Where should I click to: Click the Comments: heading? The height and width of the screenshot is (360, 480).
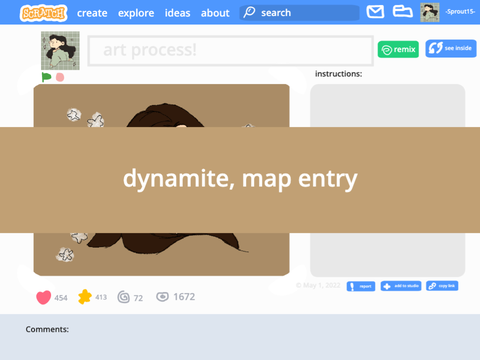(47, 329)
